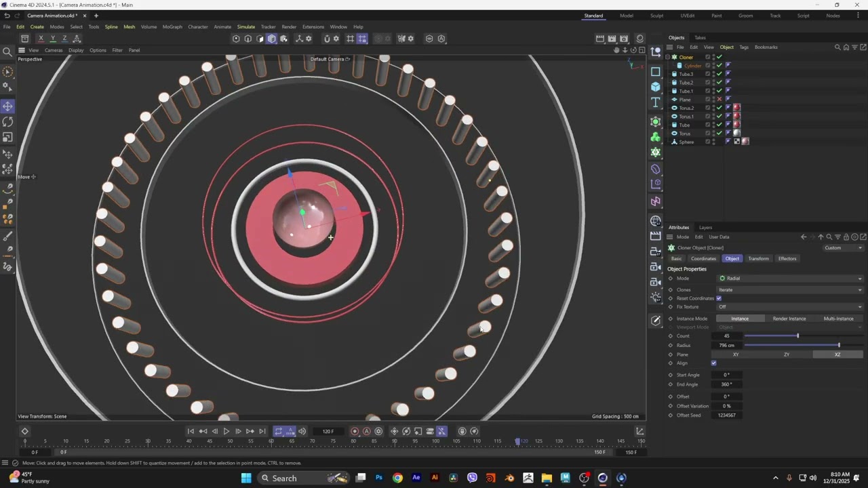Open keyframe selection settings gear
The height and width of the screenshot is (488, 868).
(x=378, y=431)
